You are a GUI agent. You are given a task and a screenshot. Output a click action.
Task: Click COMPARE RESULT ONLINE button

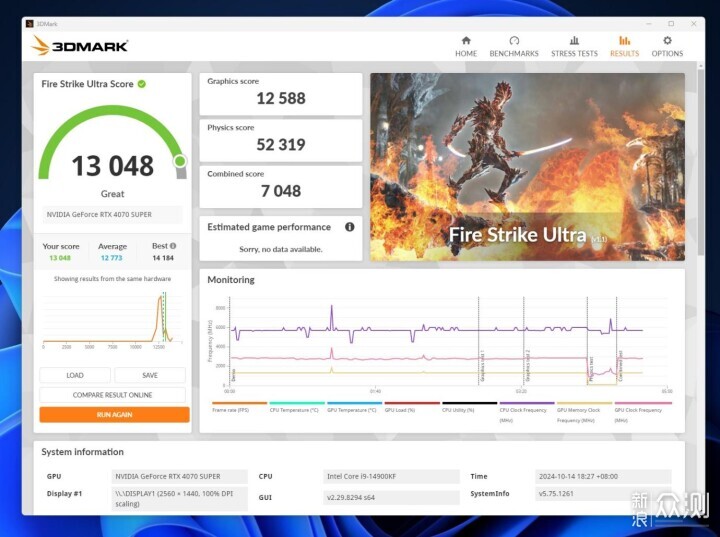[x=112, y=395]
